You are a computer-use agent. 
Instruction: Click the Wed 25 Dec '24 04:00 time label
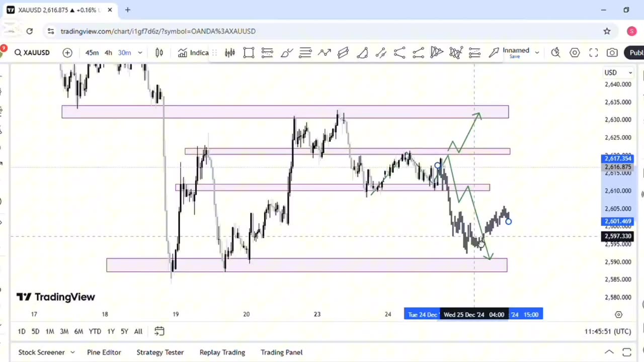tap(473, 315)
